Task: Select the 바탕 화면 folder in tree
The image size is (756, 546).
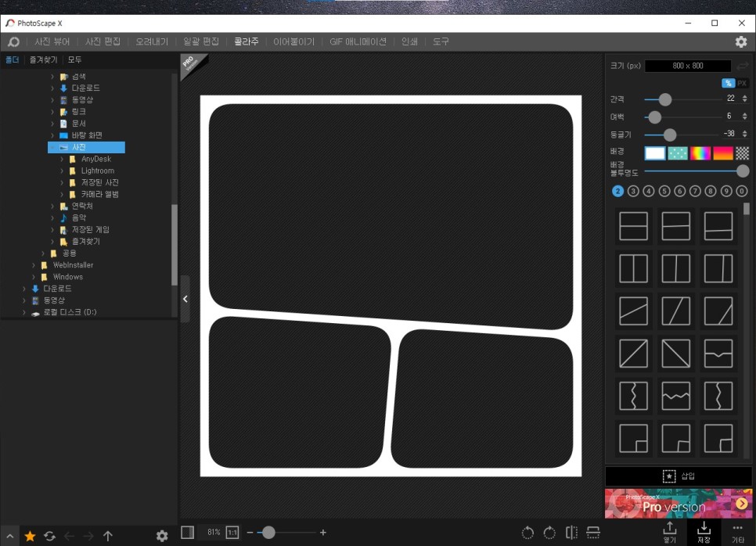Action: pos(87,135)
